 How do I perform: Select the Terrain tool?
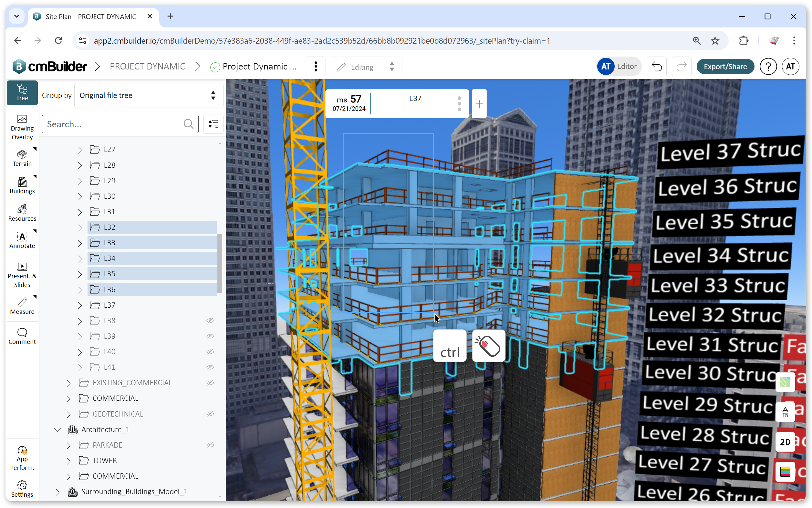[22, 158]
